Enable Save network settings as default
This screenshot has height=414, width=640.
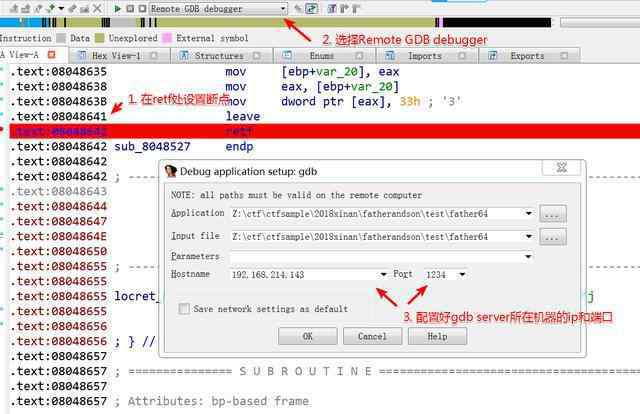[x=184, y=309]
